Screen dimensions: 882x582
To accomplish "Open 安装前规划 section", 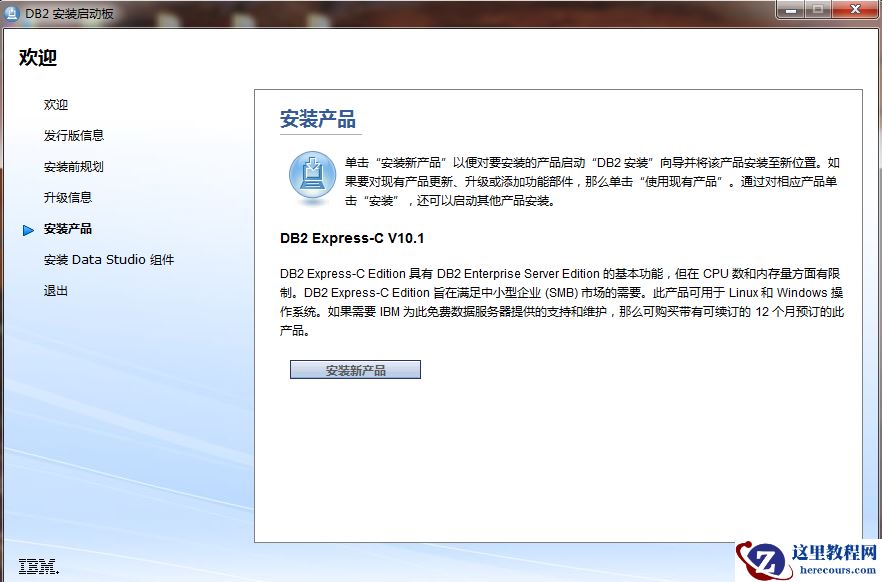I will (x=74, y=166).
